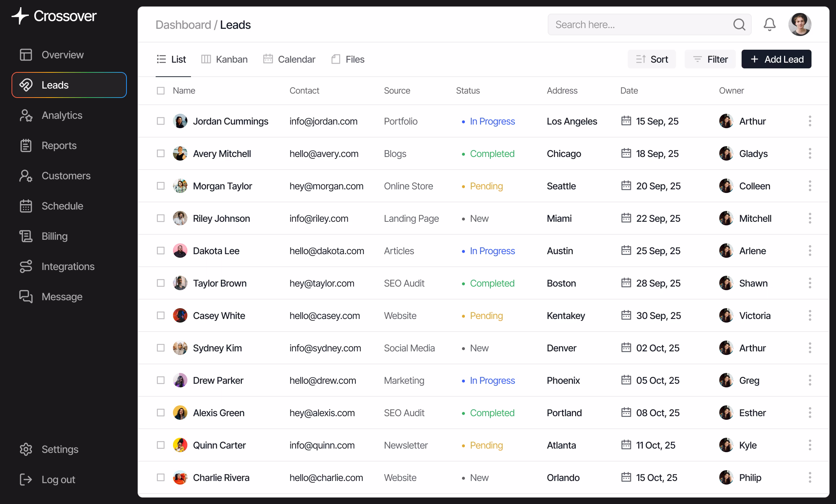Screen dimensions: 836x504
Task: Click the Add Lead button
Action: [x=776, y=59]
